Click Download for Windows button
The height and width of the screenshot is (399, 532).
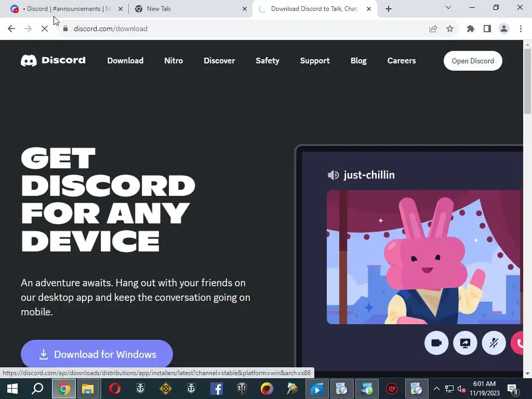[x=97, y=354]
